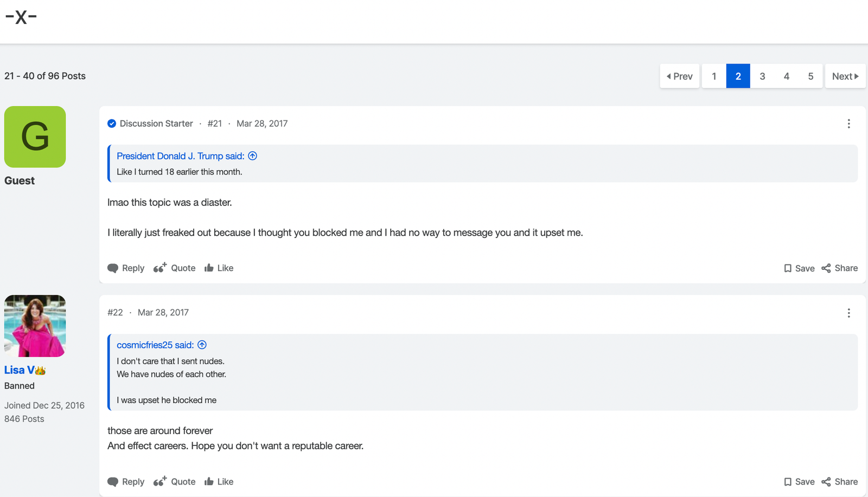The width and height of the screenshot is (868, 497).
Task: Quote post #21 using the Quote icon
Action: click(x=160, y=268)
